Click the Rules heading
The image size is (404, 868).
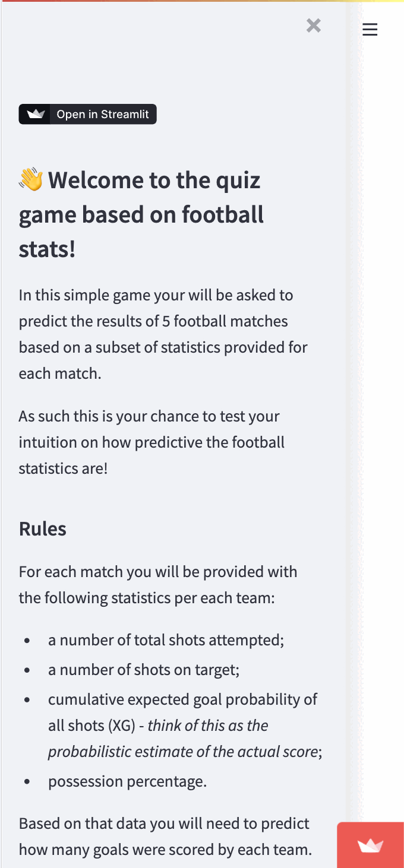point(43,528)
